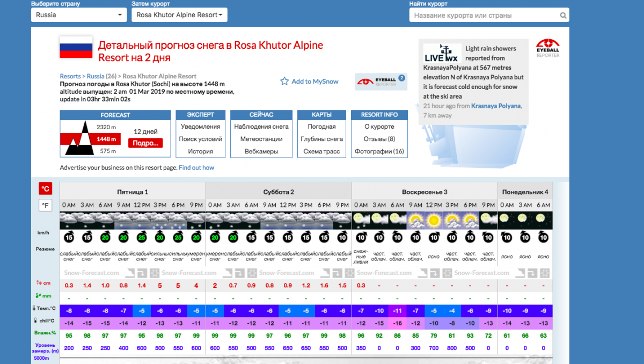
Task: Click the Russian flag icon
Action: click(76, 47)
